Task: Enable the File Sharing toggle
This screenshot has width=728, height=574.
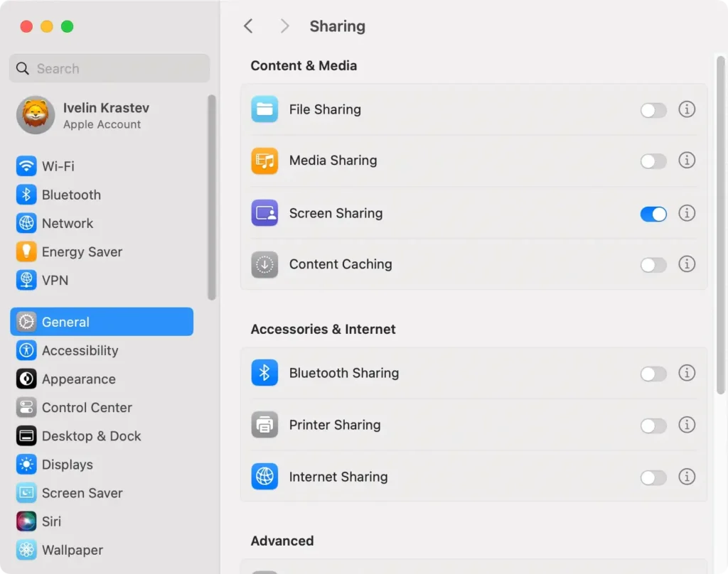Action: click(x=653, y=110)
